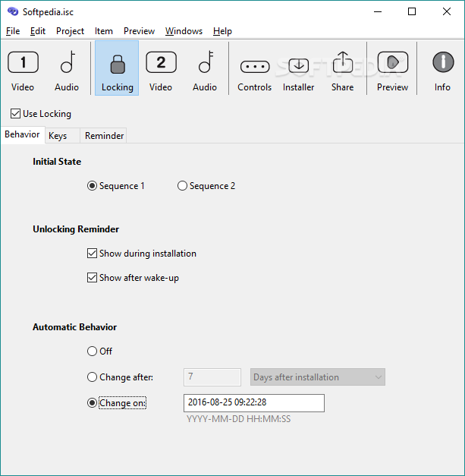Click the app icon in title bar
465x476 pixels.
click(13, 12)
